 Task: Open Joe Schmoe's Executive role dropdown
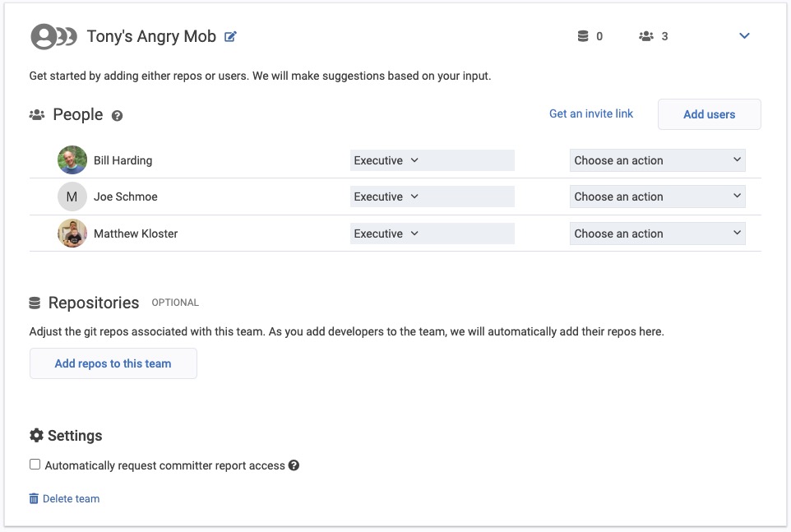click(x=432, y=197)
